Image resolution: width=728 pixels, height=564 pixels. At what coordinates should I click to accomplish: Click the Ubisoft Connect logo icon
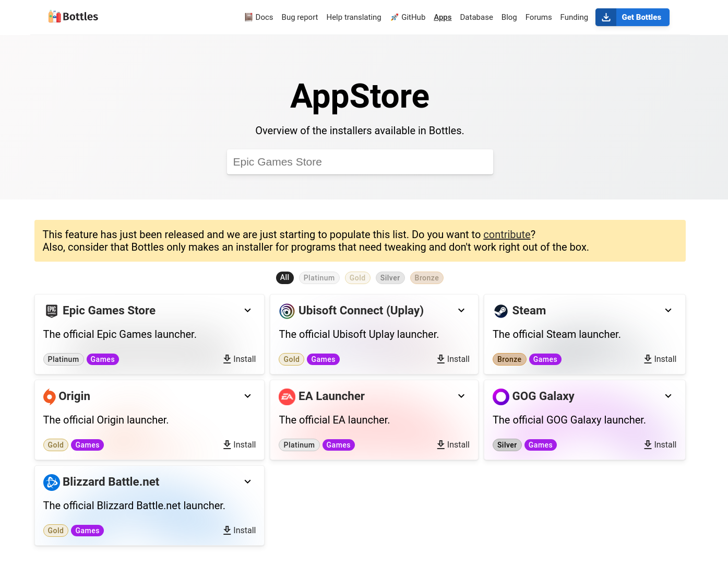(287, 311)
